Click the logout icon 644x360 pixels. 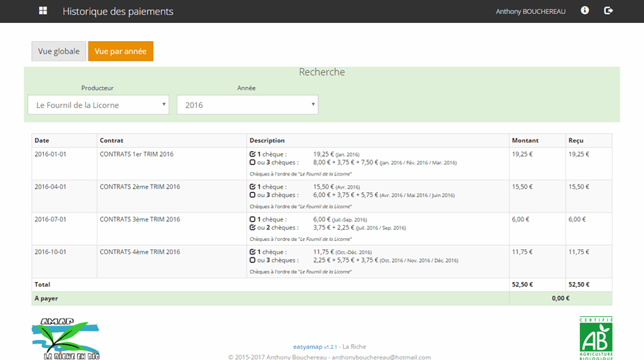[608, 10]
